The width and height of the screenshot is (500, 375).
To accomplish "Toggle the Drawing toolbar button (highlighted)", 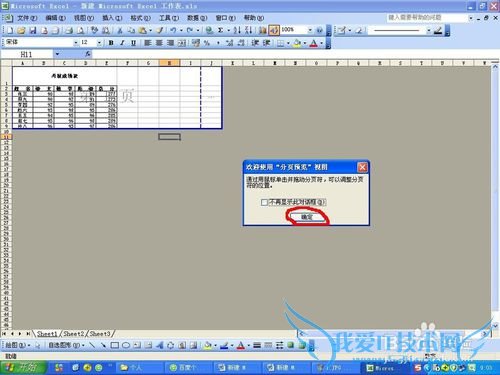I will 274,31.
